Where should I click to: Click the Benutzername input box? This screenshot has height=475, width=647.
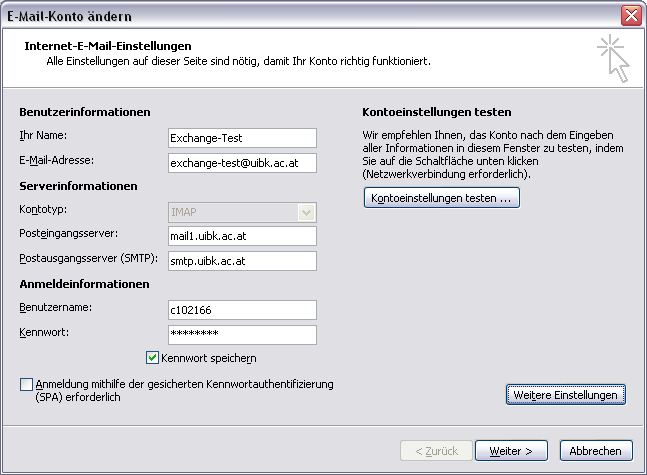pyautogui.click(x=243, y=310)
